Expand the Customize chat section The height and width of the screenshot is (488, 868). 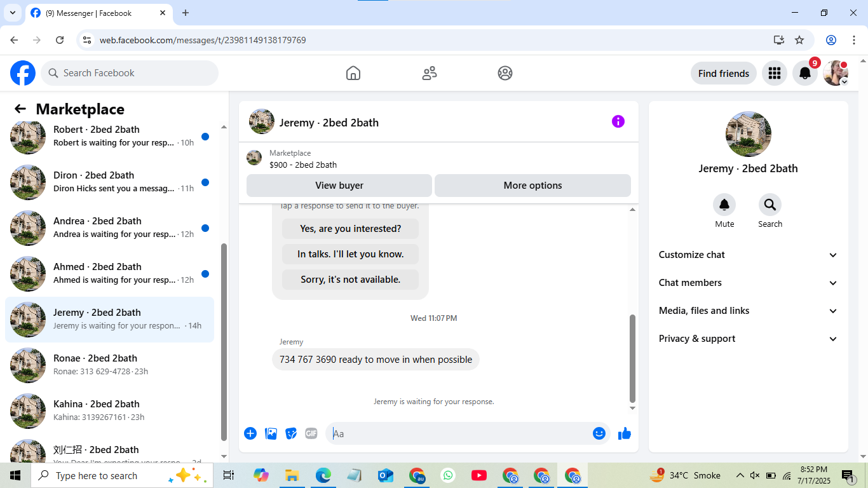[x=749, y=255]
